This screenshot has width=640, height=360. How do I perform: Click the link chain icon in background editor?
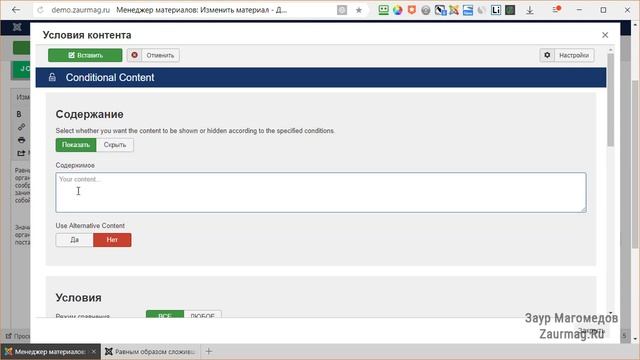[x=21, y=127]
